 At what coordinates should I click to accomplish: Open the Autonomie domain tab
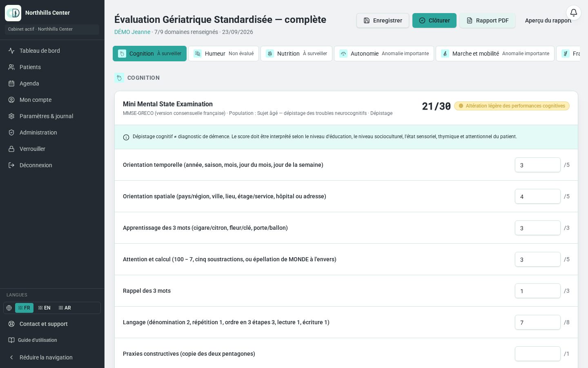coord(384,54)
